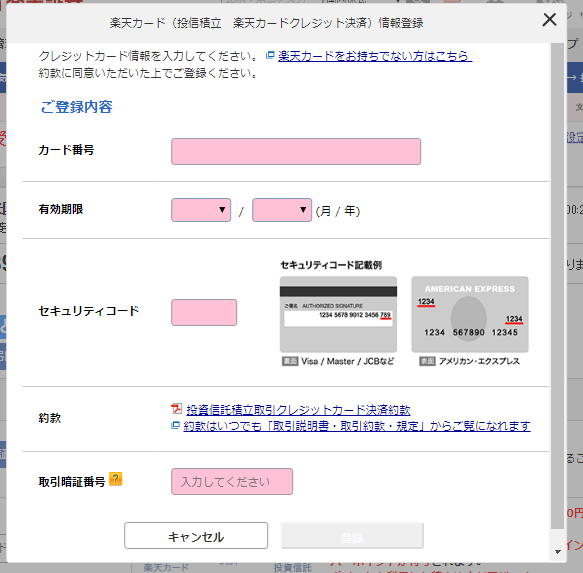Open 投資信託積立取引クレジットカード決済約款 PDF link
The width and height of the screenshot is (583, 573).
tap(298, 410)
